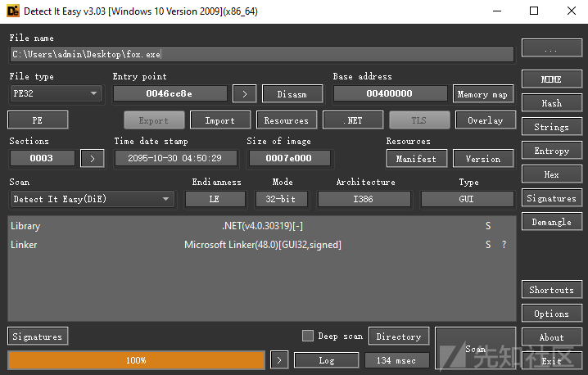Click the Signatures button at bottom left
The width and height of the screenshot is (588, 375).
pyautogui.click(x=38, y=337)
